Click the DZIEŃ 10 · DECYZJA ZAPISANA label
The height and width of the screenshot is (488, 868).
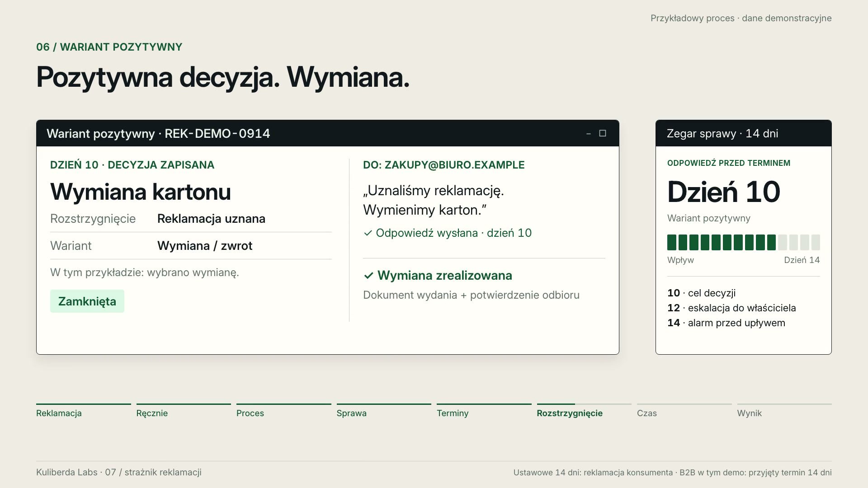tap(132, 165)
